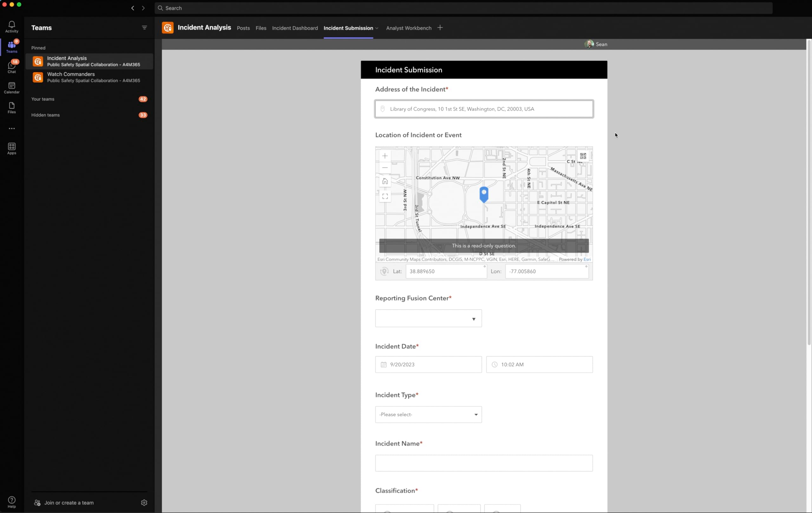Expand the Your teams section
Image resolution: width=812 pixels, height=513 pixels.
[43, 99]
